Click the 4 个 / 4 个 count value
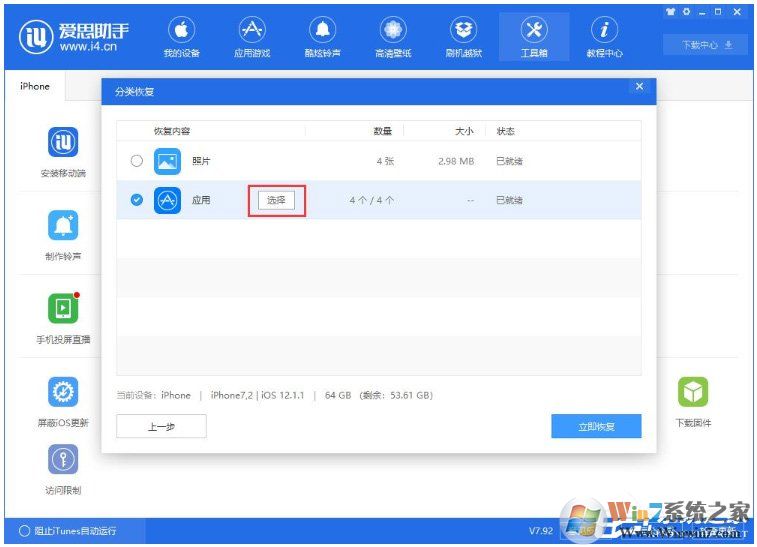Image resolution: width=757 pixels, height=547 pixels. [x=372, y=200]
